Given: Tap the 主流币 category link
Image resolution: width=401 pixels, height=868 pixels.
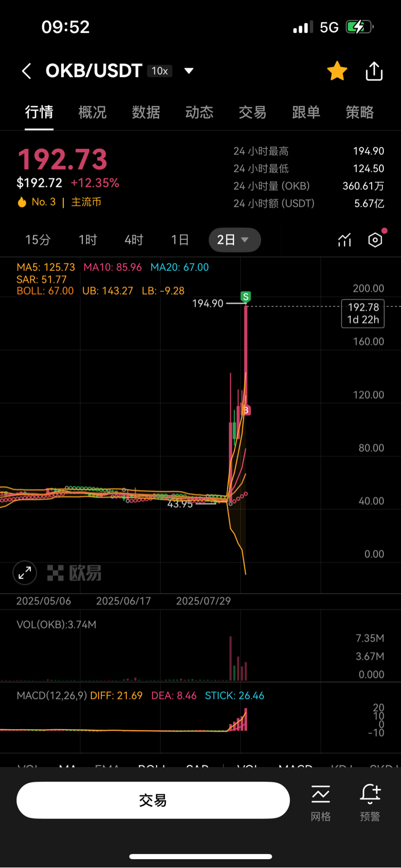Looking at the screenshot, I should (86, 202).
